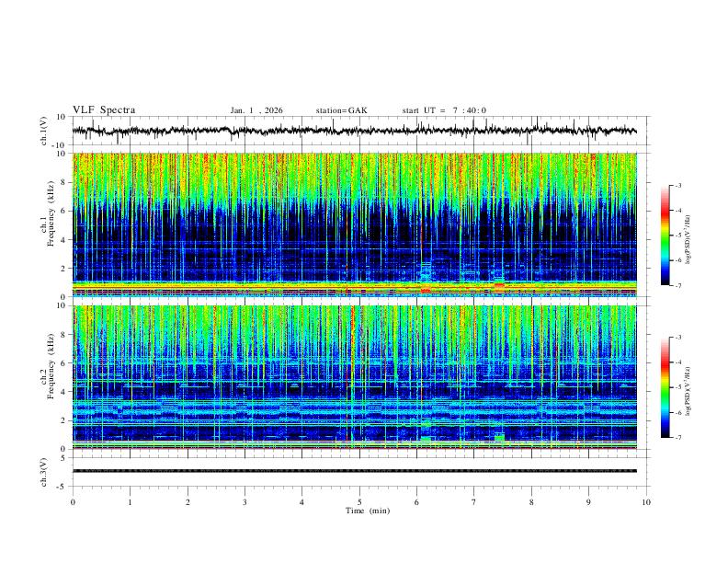This screenshot has width=728, height=563.
Task: Click the "ch.3(V)" axis label
Action: tap(44, 472)
